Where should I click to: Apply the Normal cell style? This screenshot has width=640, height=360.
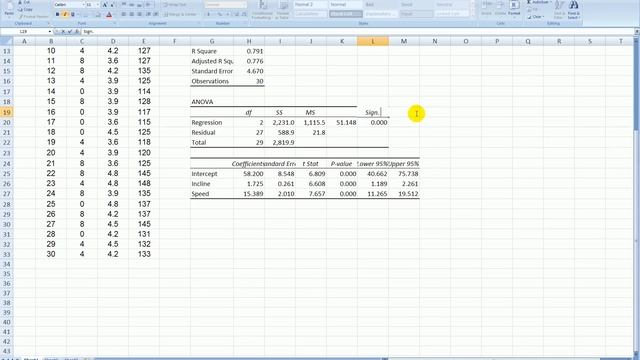click(345, 4)
